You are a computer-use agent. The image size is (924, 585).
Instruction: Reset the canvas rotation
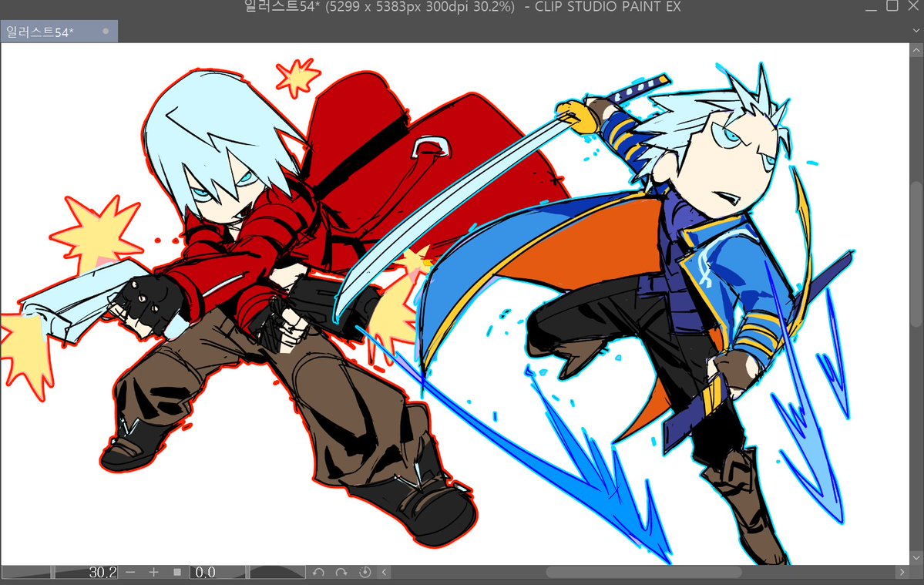(365, 572)
